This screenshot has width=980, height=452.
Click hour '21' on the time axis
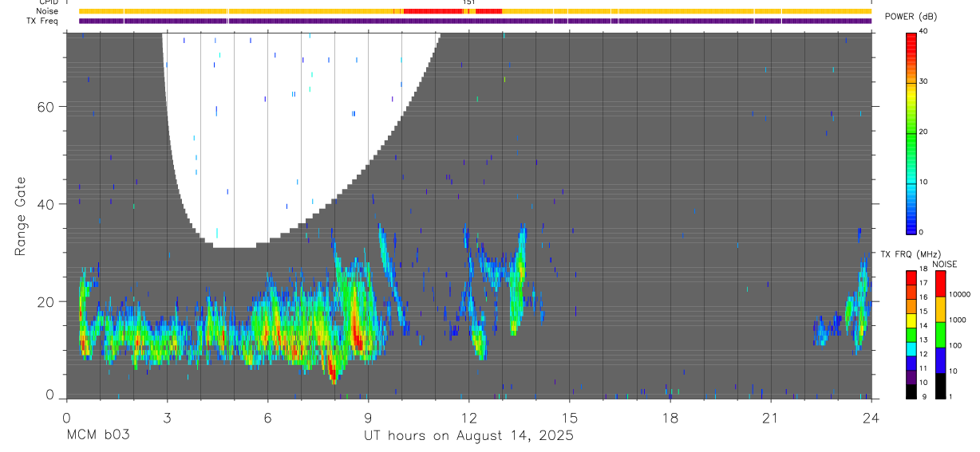[x=771, y=417]
